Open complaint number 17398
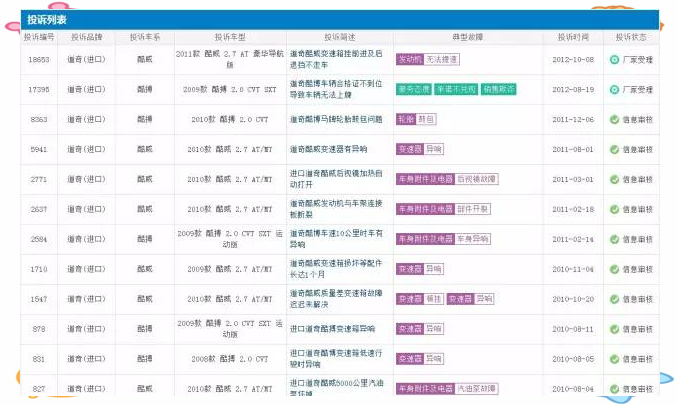The height and width of the screenshot is (405, 677). point(39,89)
